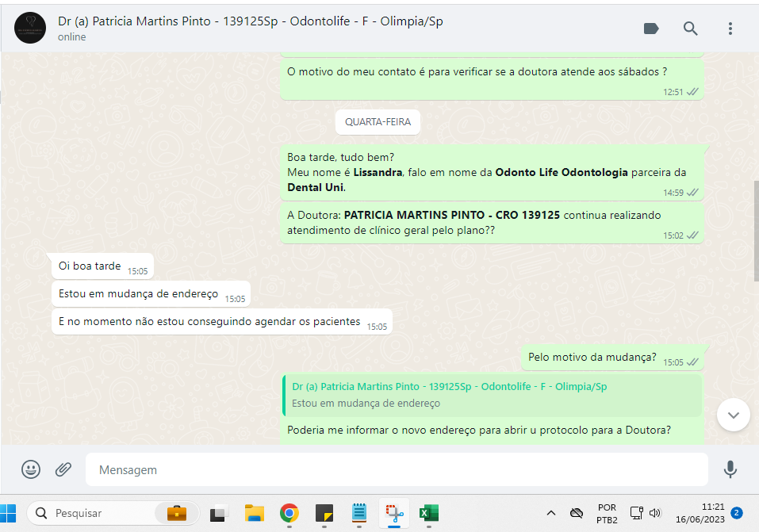The image size is (759, 532).
Task: Click the briefcase icon in search box
Action: pyautogui.click(x=177, y=513)
